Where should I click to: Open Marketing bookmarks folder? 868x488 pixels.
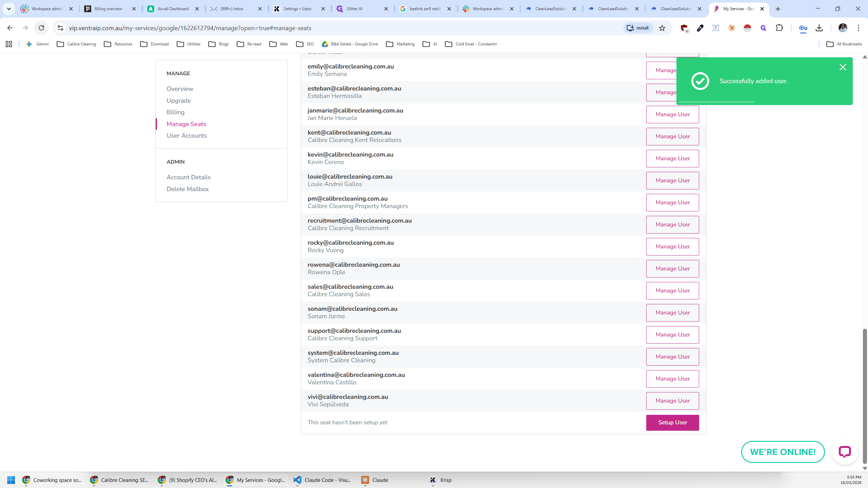click(x=400, y=44)
